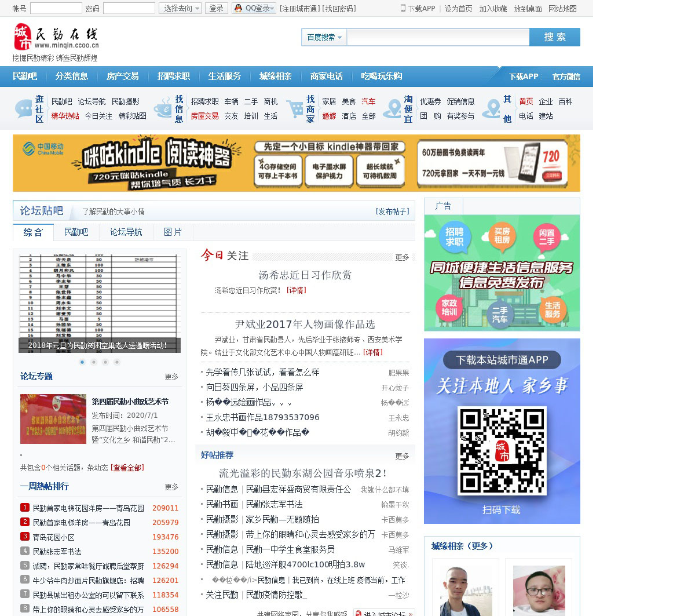Screen dimensions: 695x616
Task: Click the 二手汽车 bubble in the ad
Action: [500, 315]
